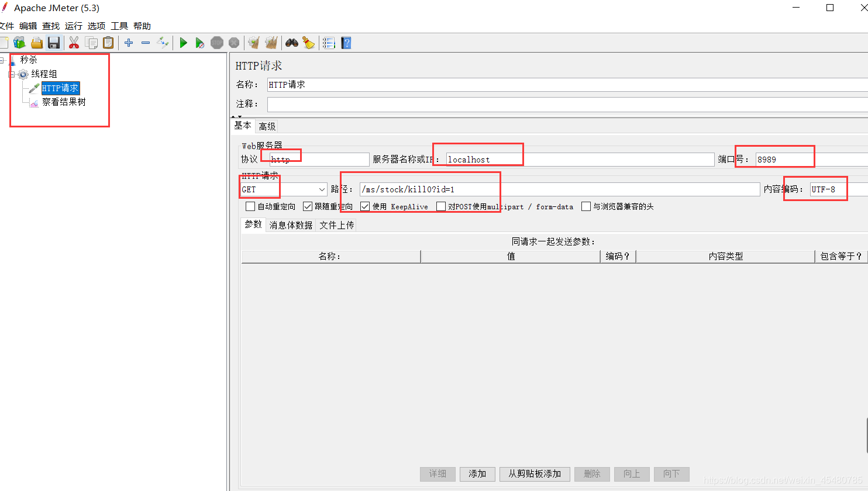Viewport: 868px width, 491px height.
Task: Click the 详细 button
Action: 438,473
